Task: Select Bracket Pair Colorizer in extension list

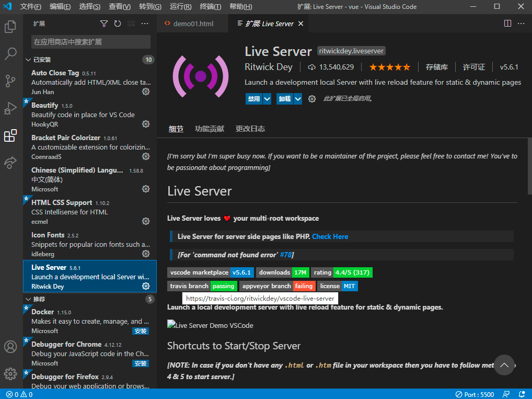Action: coord(90,147)
